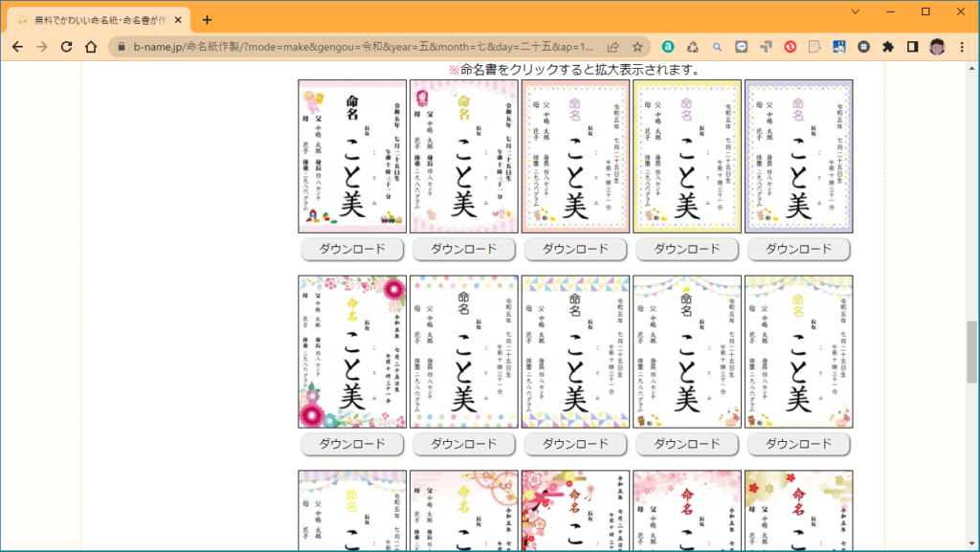Click ダウンロード under the confetti template
This screenshot has height=552, width=980.
click(x=463, y=443)
